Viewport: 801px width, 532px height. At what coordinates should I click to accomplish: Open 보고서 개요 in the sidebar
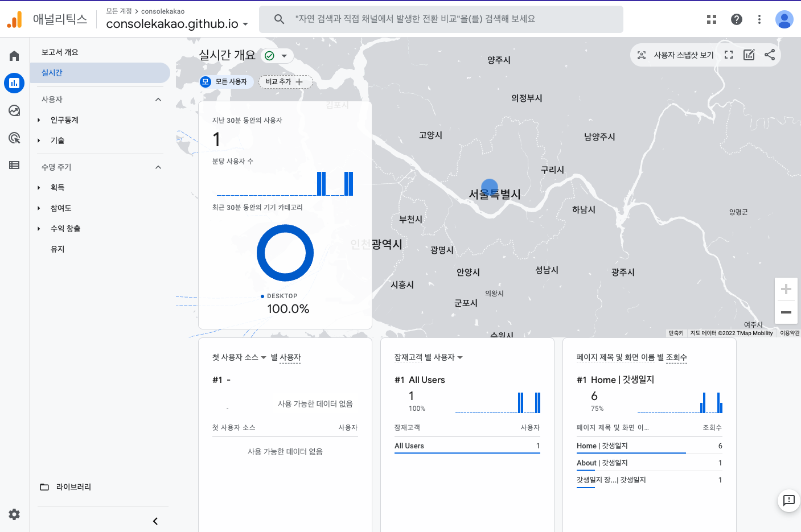tap(60, 52)
